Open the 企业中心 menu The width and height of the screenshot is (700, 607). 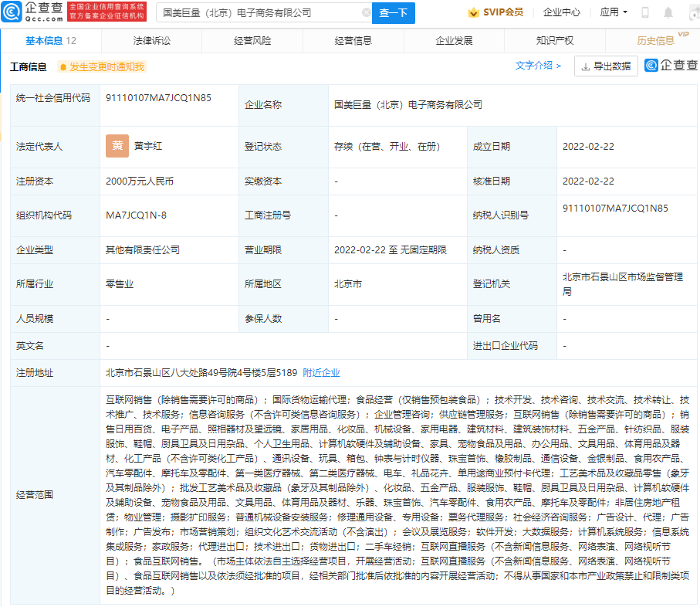pyautogui.click(x=560, y=12)
